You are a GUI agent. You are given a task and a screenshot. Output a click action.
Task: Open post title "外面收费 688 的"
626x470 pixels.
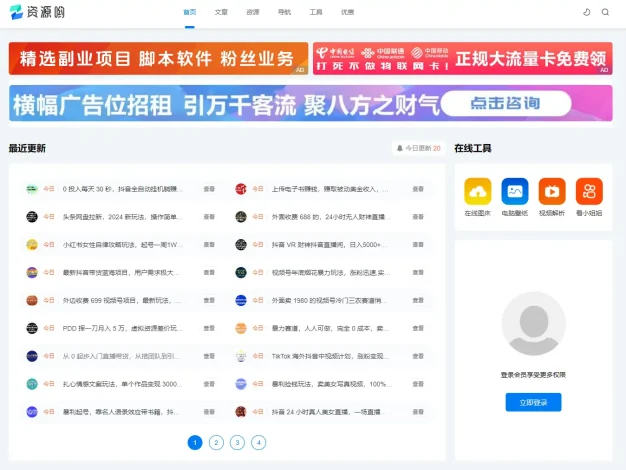[x=331, y=217]
